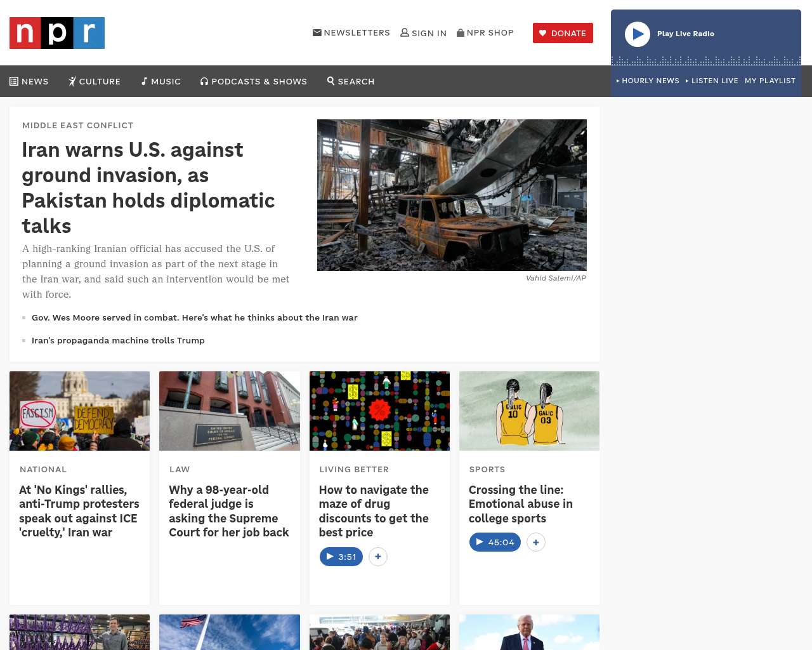The width and height of the screenshot is (812, 650).
Task: Click the NPR logo
Action: pos(57,33)
